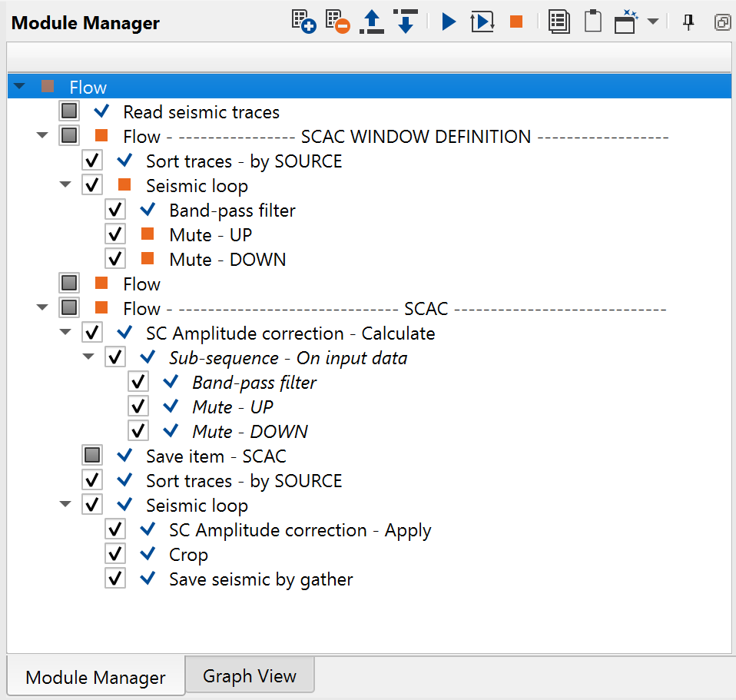Click the add module icon
Viewport: 736px width, 700px height.
(304, 22)
